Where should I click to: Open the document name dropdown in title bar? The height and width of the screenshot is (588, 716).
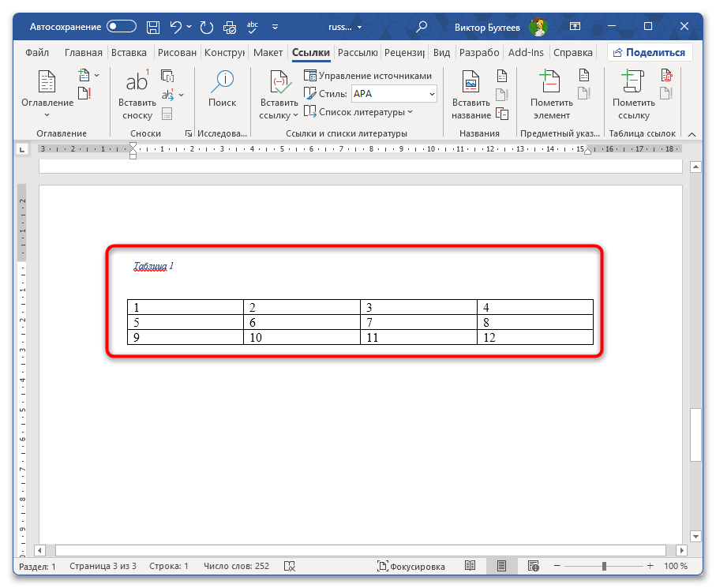[359, 28]
